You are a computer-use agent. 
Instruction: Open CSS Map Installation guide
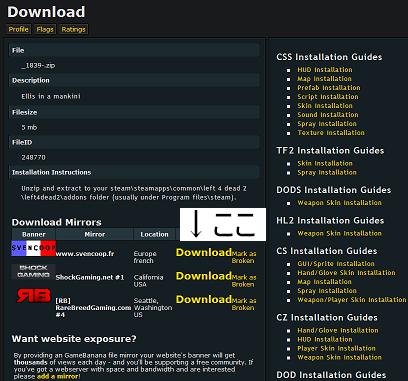(324, 79)
